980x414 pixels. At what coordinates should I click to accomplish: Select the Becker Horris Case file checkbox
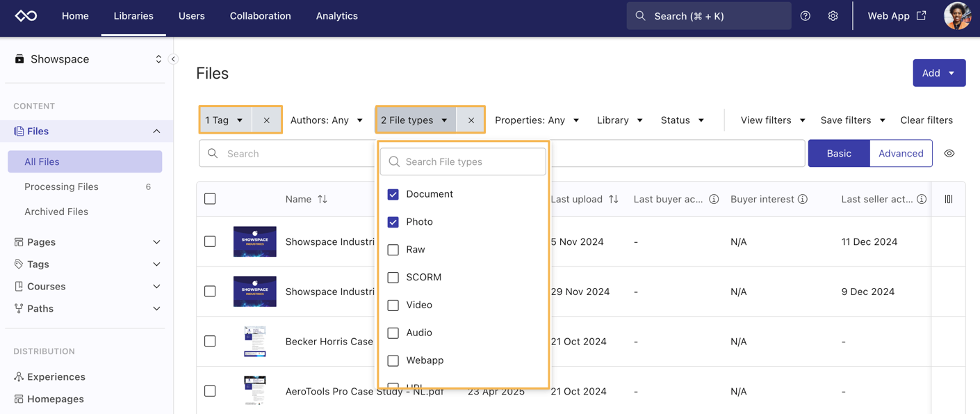pos(210,341)
